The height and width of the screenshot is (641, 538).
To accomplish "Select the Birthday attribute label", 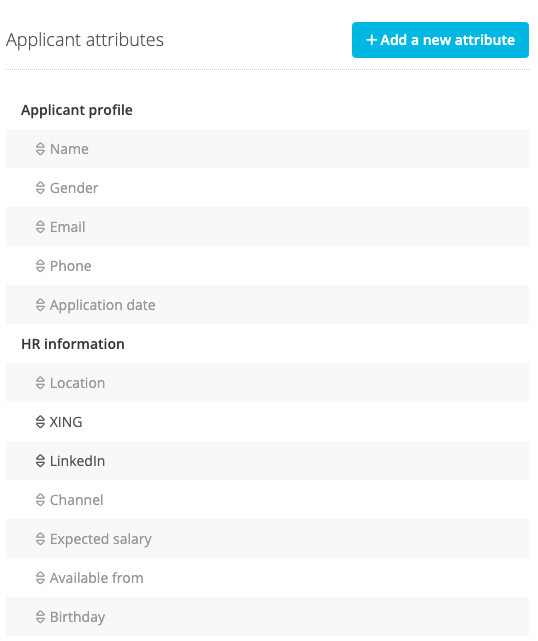I will [77, 617].
